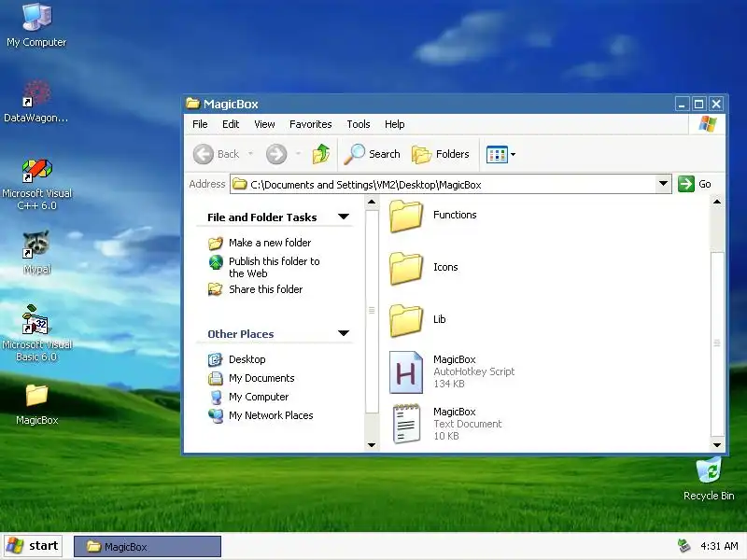Viewport: 747px width, 560px height.
Task: Collapse the Other Places section
Action: click(x=344, y=333)
